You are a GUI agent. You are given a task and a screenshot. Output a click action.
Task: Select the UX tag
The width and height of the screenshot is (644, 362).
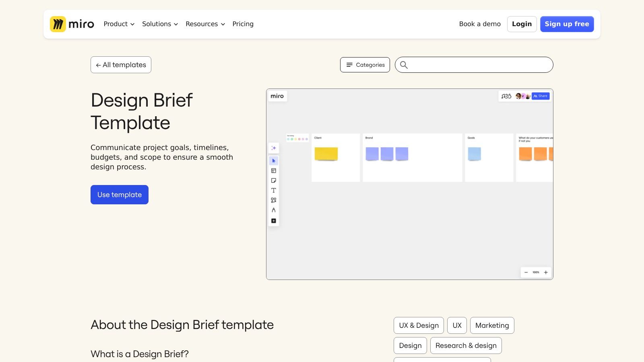tap(457, 325)
